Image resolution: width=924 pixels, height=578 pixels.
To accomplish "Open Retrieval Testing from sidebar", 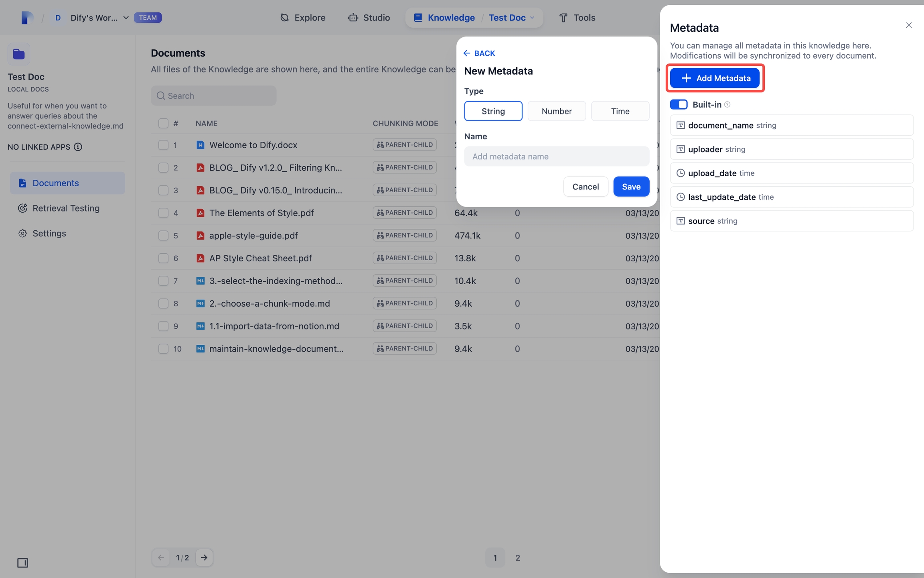I will pos(66,208).
